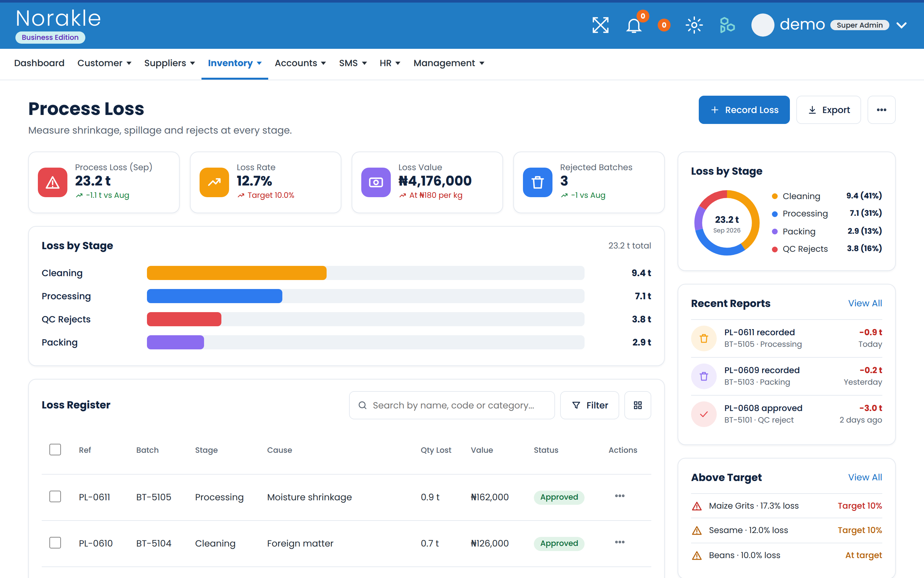Click the orange 0 counter badge
This screenshot has width=924, height=578.
(x=664, y=25)
